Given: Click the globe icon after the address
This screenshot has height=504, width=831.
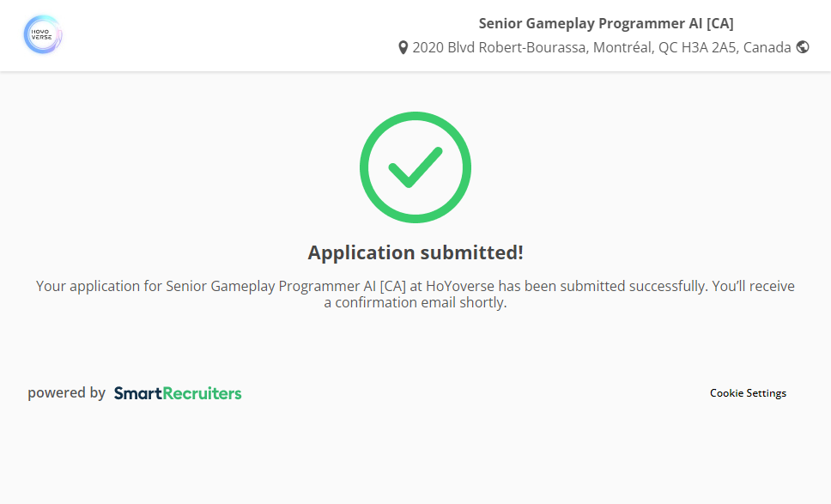Looking at the screenshot, I should pyautogui.click(x=803, y=47).
